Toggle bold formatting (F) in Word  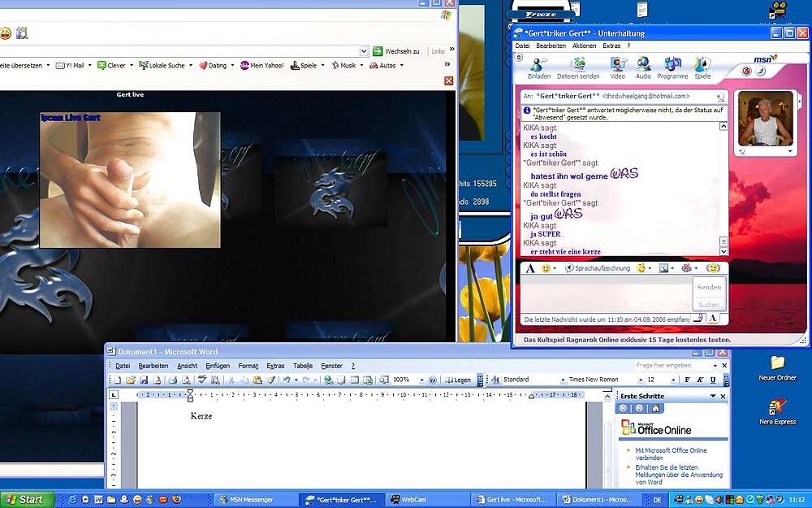[x=687, y=380]
